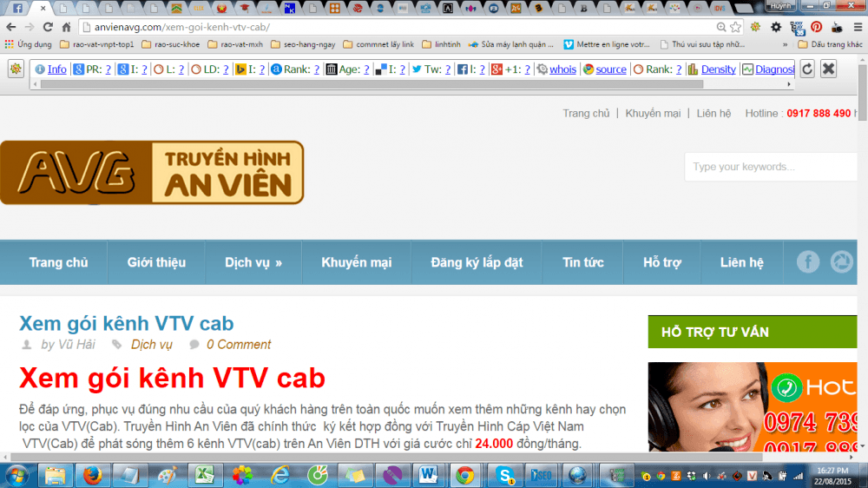Open Excel from the taskbar
Screen dimensions: 868x488
pos(204,476)
